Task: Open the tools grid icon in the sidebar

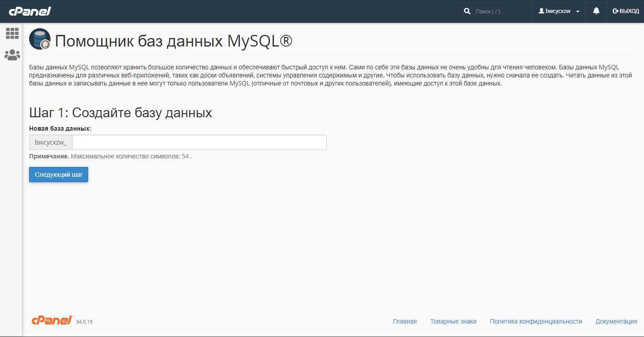Action: [x=12, y=34]
